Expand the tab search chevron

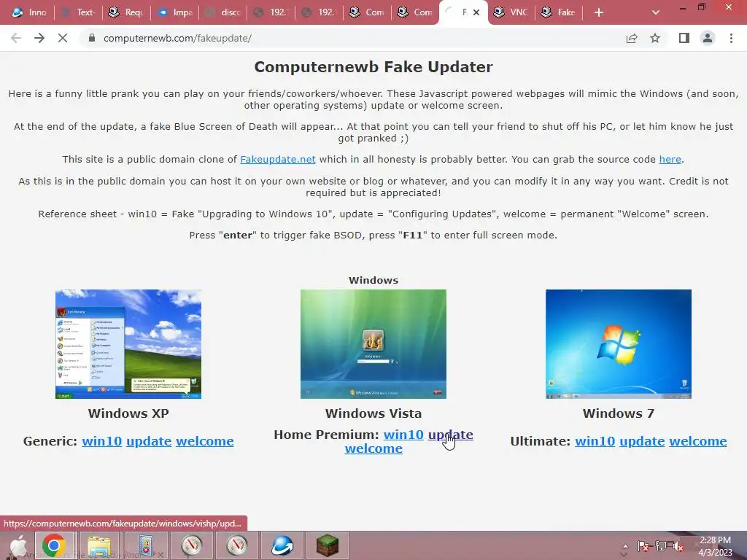656,12
